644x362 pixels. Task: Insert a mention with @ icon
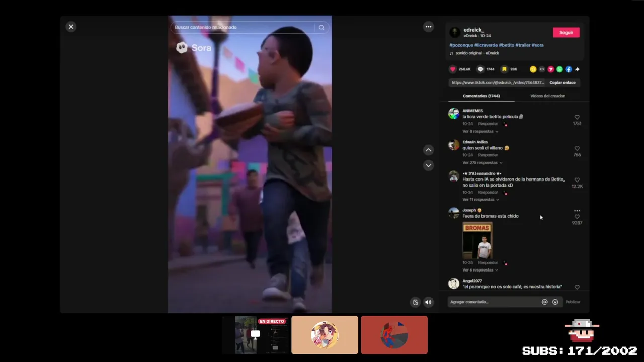pos(544,302)
